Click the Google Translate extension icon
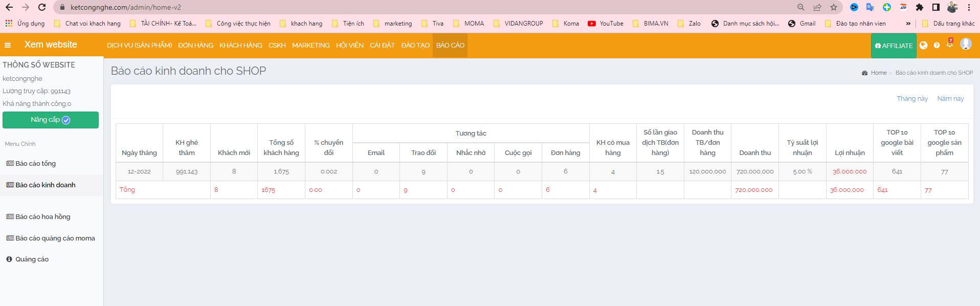Image resolution: width=980 pixels, height=306 pixels. click(870, 7)
